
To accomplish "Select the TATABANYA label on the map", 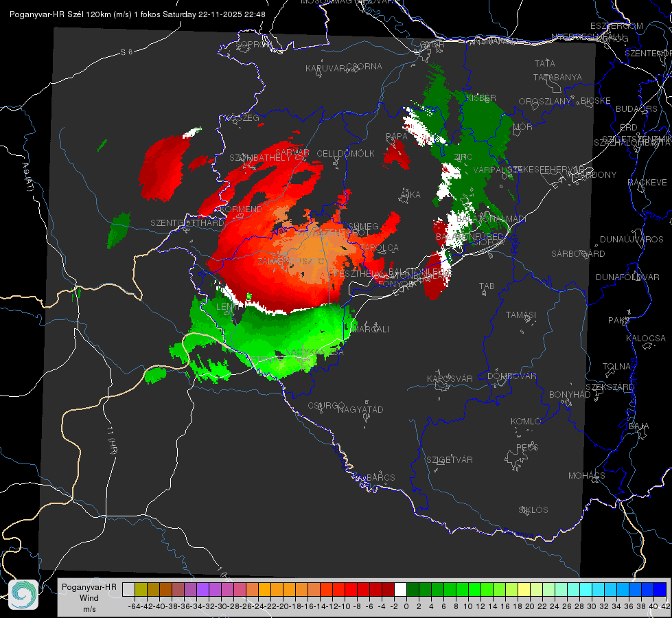I will [557, 77].
